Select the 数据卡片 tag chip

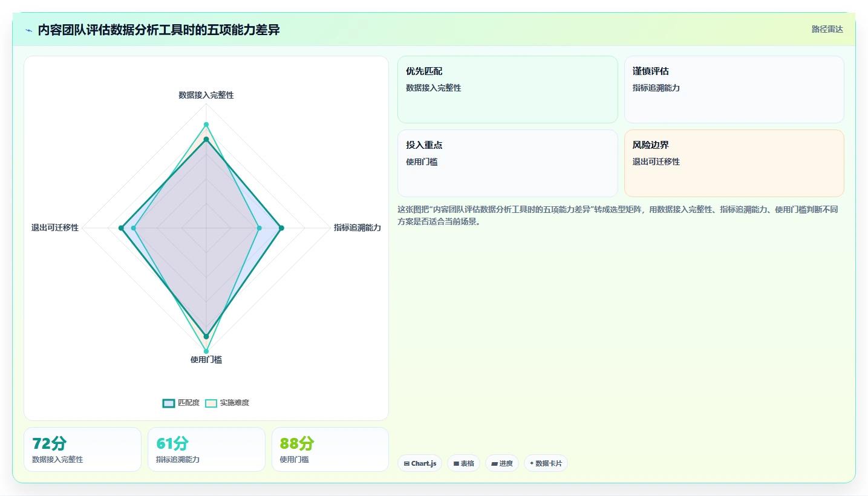[x=546, y=463]
